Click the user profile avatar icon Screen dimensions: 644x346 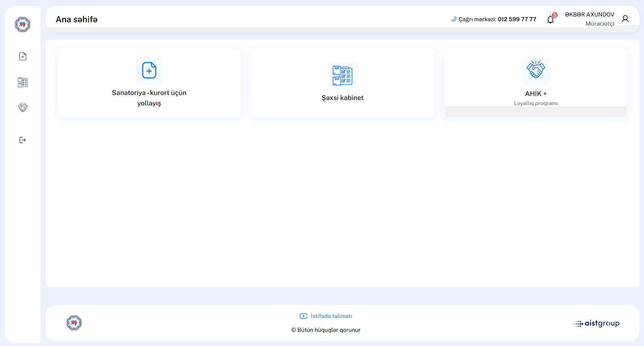tap(625, 19)
